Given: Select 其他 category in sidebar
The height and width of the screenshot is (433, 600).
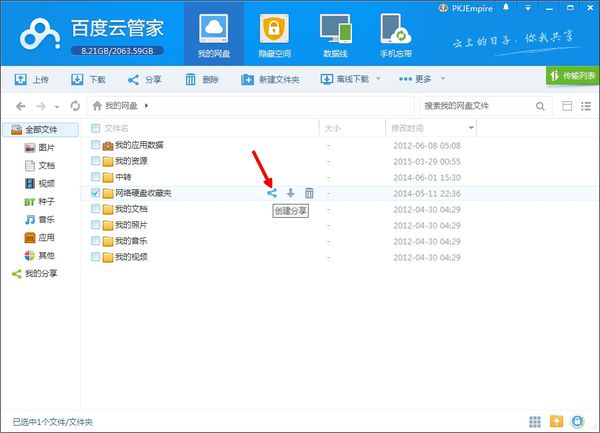Looking at the screenshot, I should 39,256.
